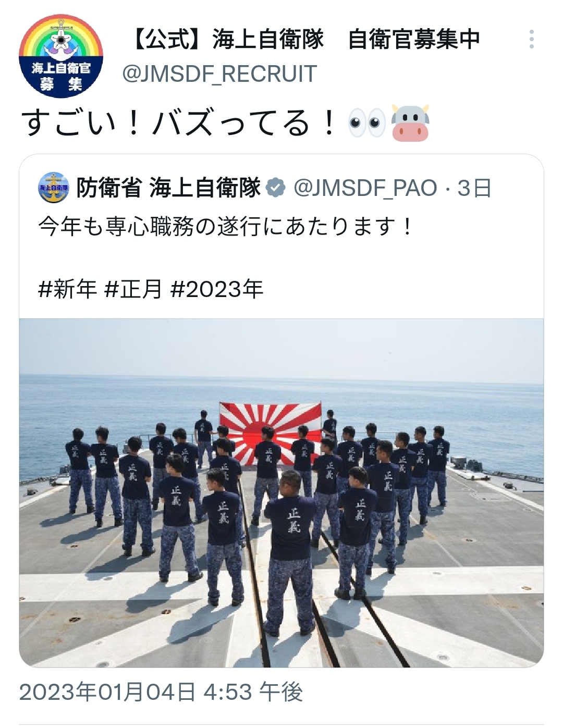This screenshot has height=728, width=563.
Task: Click the 3日 quoted tweet age label
Action: pos(474,188)
